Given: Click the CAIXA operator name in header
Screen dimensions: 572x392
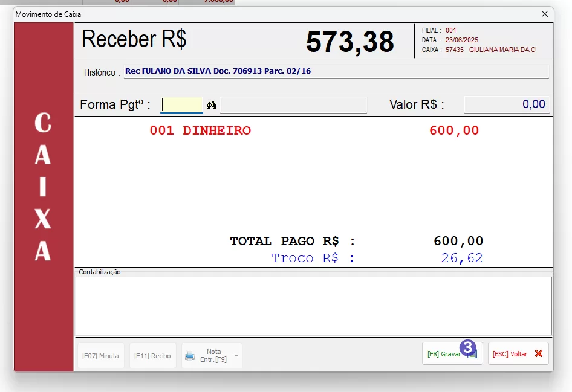Looking at the screenshot, I should tap(502, 50).
